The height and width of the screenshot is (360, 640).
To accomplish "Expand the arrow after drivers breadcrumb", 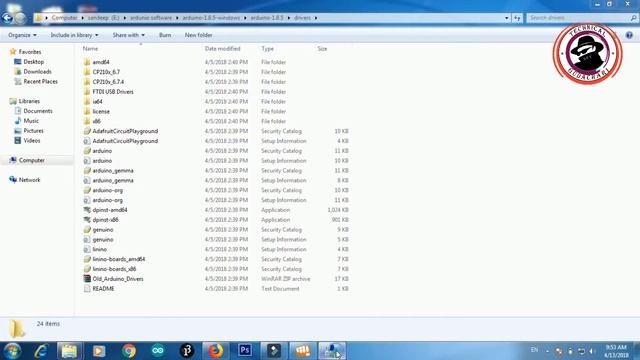I will (x=316, y=18).
